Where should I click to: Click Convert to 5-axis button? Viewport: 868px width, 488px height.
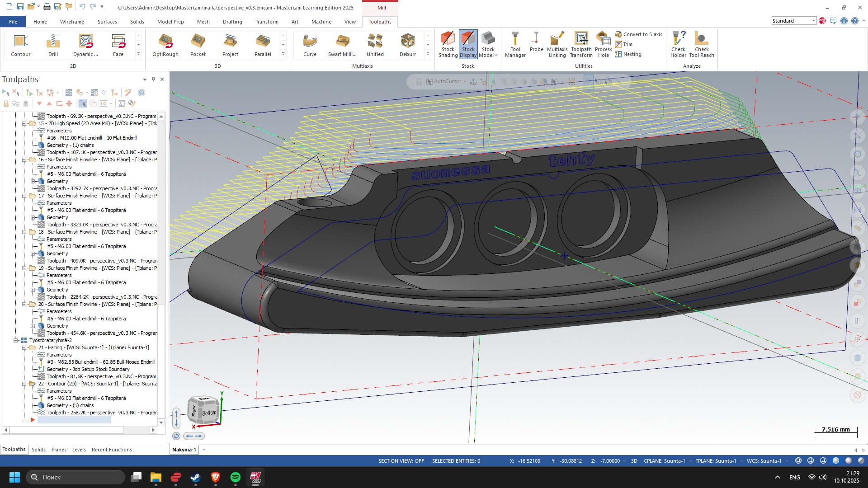(x=638, y=34)
